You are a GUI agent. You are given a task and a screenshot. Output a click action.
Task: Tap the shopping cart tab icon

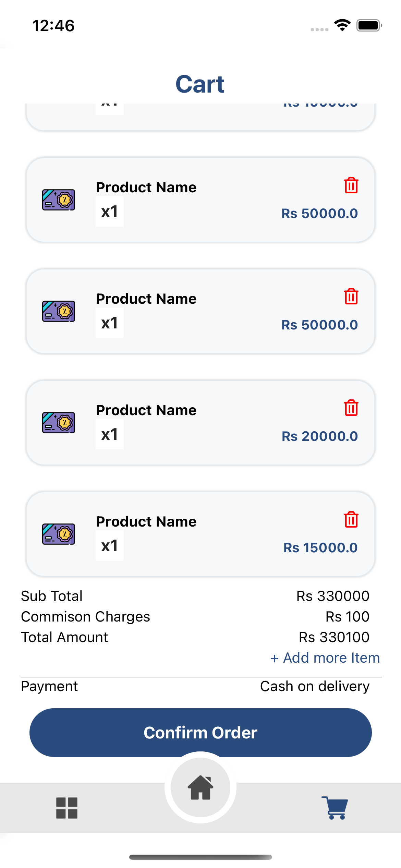coord(335,808)
